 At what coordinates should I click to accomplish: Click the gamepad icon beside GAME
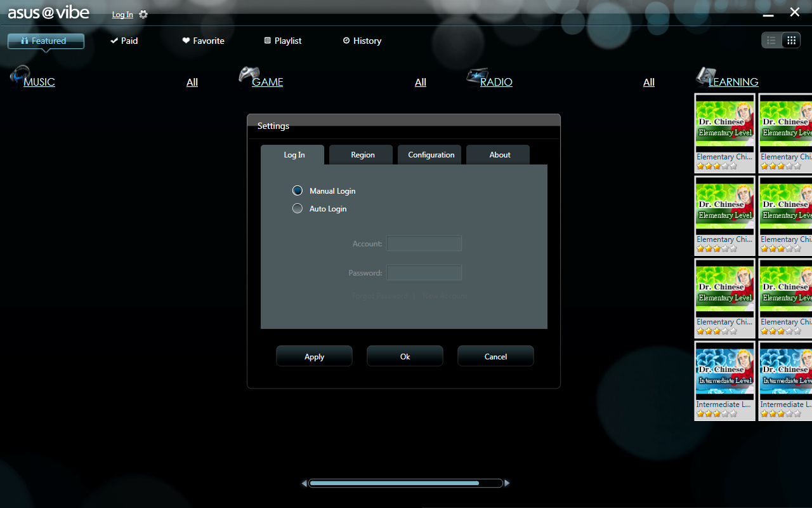(x=249, y=74)
